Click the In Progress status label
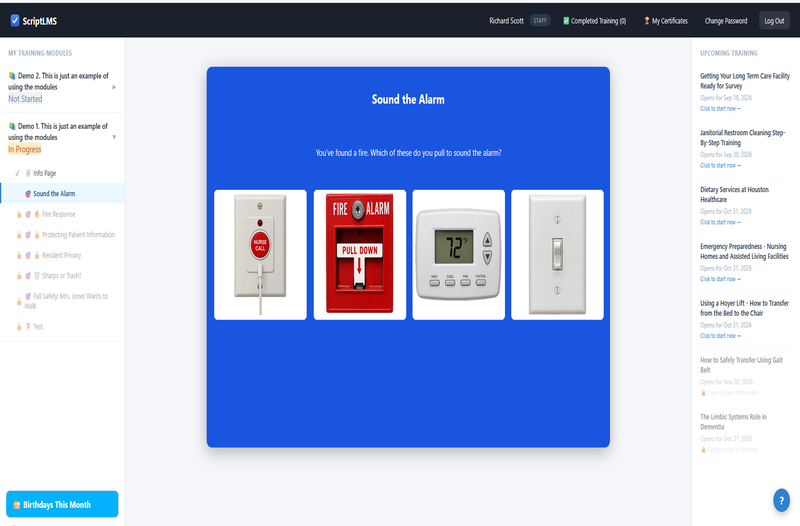800x526 pixels. pos(24,149)
